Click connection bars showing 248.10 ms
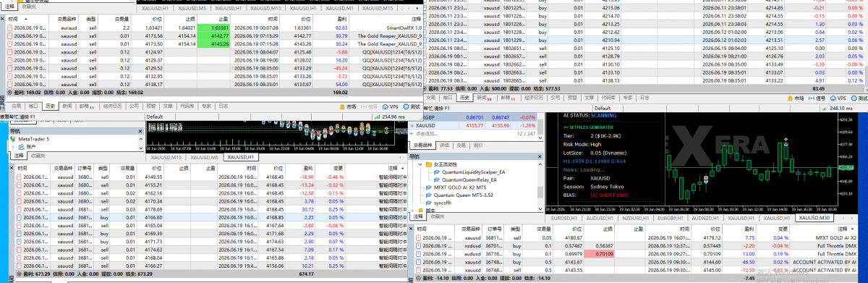Viewport: 868px width, 283px height. pyautogui.click(x=824, y=108)
